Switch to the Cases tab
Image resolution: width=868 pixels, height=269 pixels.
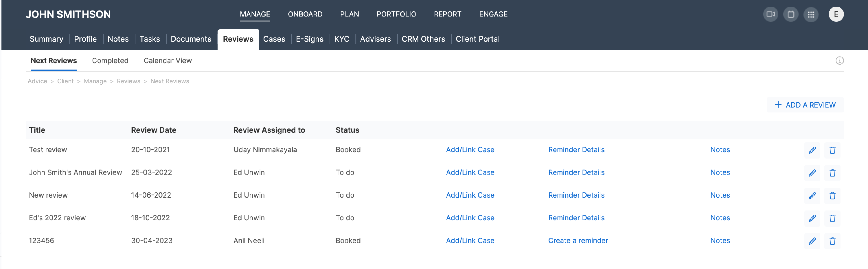click(x=274, y=39)
